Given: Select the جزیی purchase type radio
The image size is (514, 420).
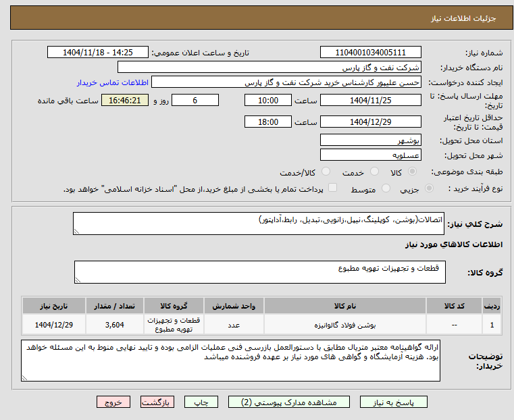Looking at the screenshot, I should coord(429,188).
